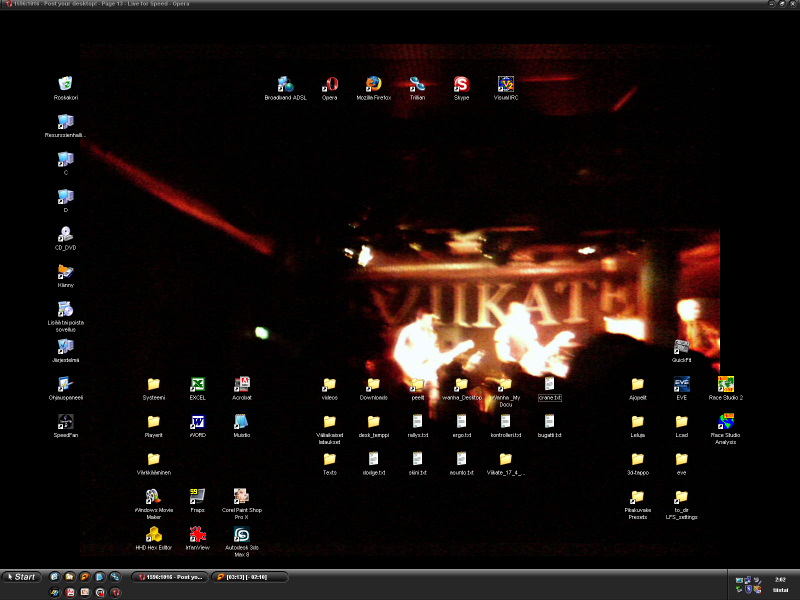
Task: Open the peelit folder shortcut
Action: (x=417, y=388)
